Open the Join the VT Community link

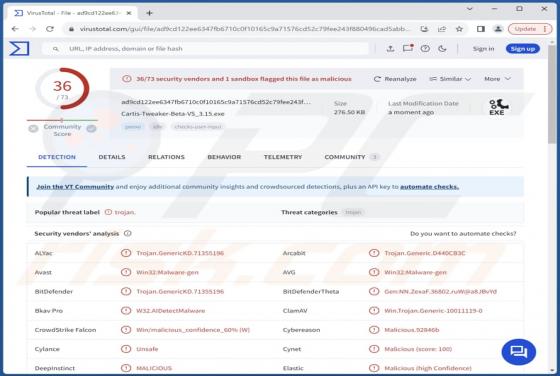pyautogui.click(x=75, y=187)
